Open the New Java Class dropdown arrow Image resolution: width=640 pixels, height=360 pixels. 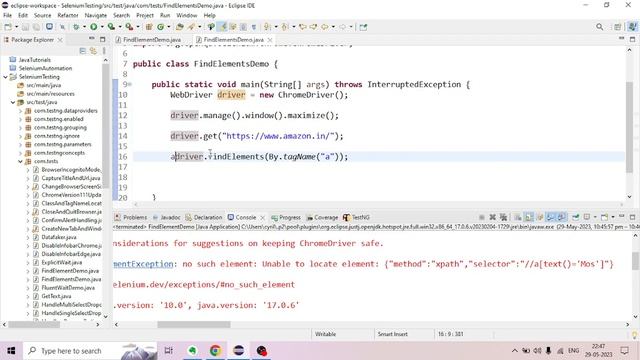tap(169, 27)
